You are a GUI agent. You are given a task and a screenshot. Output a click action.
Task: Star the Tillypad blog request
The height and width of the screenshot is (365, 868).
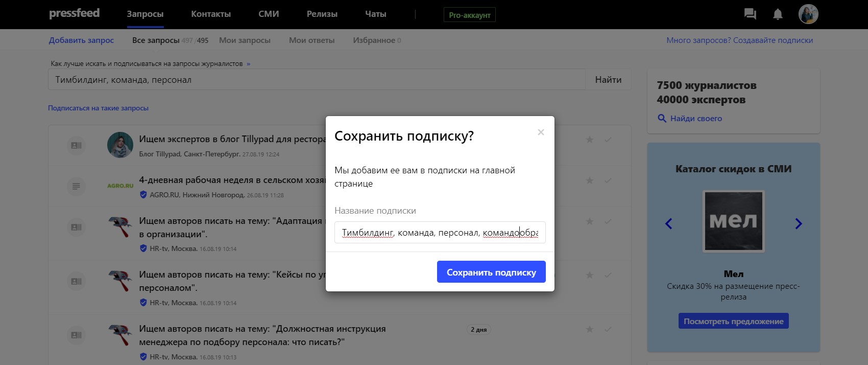tap(590, 140)
